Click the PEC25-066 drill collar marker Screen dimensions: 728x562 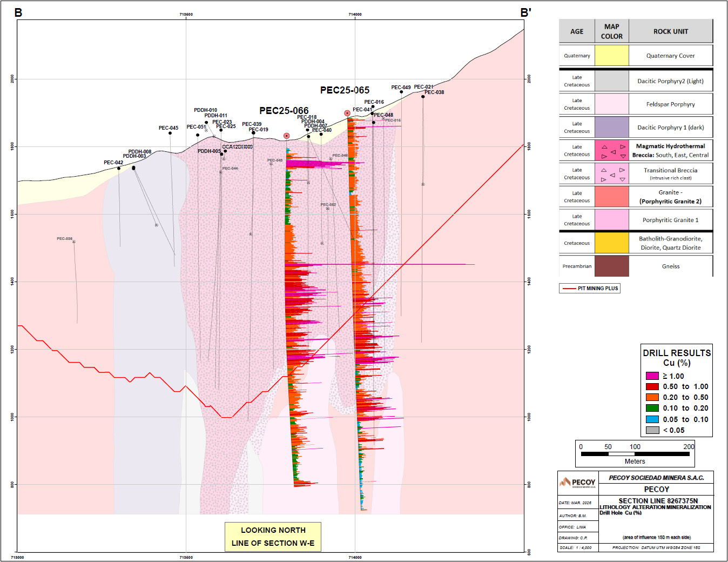(x=286, y=136)
